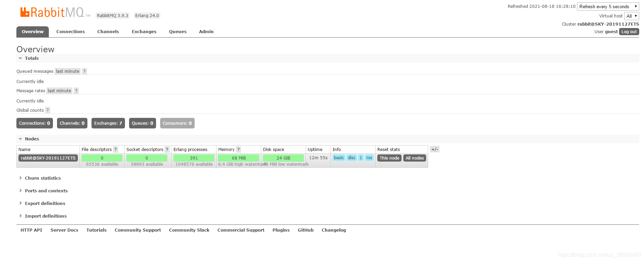The height and width of the screenshot is (261, 644).
Task: Open the Tutorials link
Action: click(x=97, y=230)
